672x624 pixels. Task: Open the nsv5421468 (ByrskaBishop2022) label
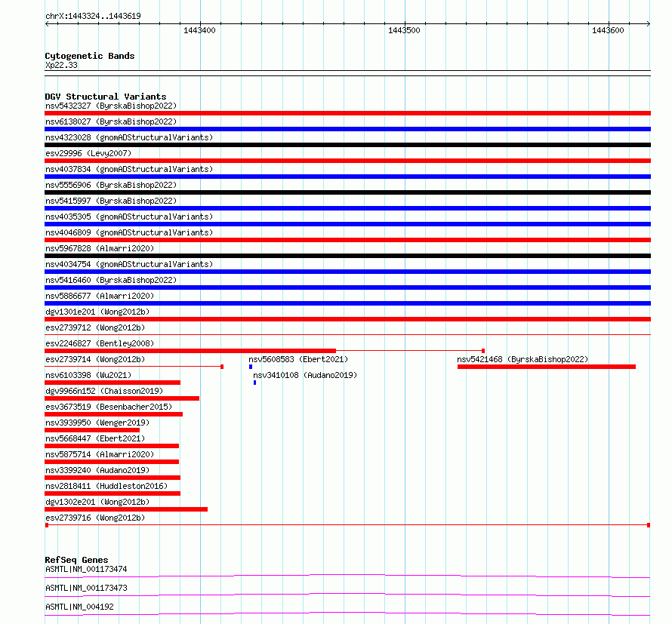pos(522,359)
